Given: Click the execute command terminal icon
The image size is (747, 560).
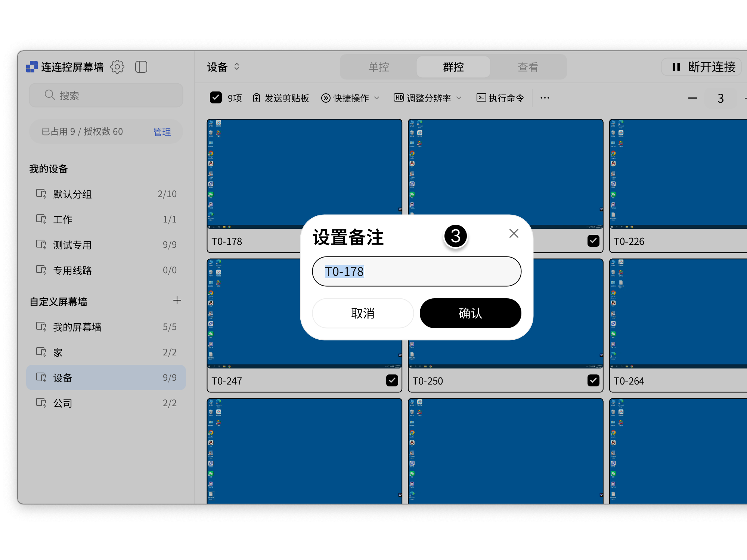Looking at the screenshot, I should pos(481,98).
